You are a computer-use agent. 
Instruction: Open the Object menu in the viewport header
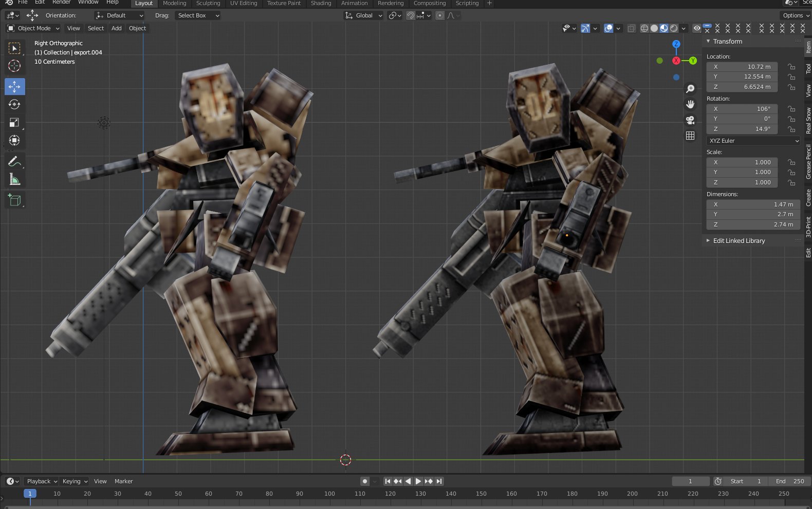click(137, 28)
